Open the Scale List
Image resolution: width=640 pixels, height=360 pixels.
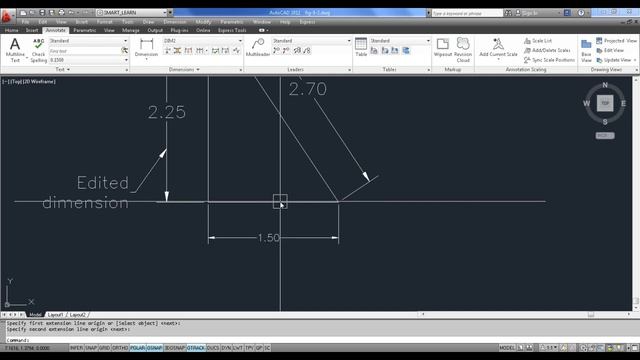pos(538,41)
